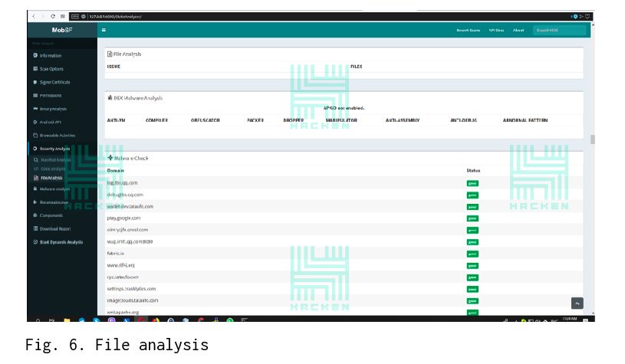The width and height of the screenshot is (625, 364).
Task: Select File Analysis sub-item in sidebar
Action: pyautogui.click(x=51, y=178)
